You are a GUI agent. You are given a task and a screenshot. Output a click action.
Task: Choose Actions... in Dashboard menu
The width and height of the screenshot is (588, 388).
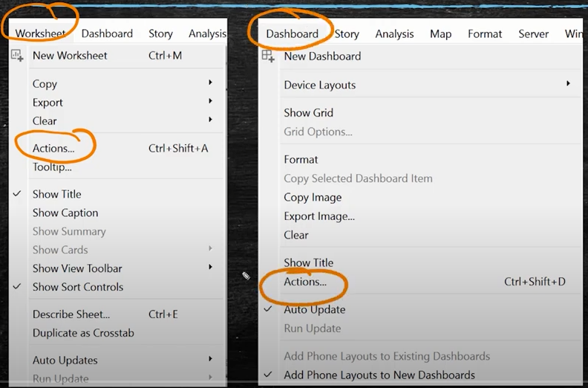point(305,282)
